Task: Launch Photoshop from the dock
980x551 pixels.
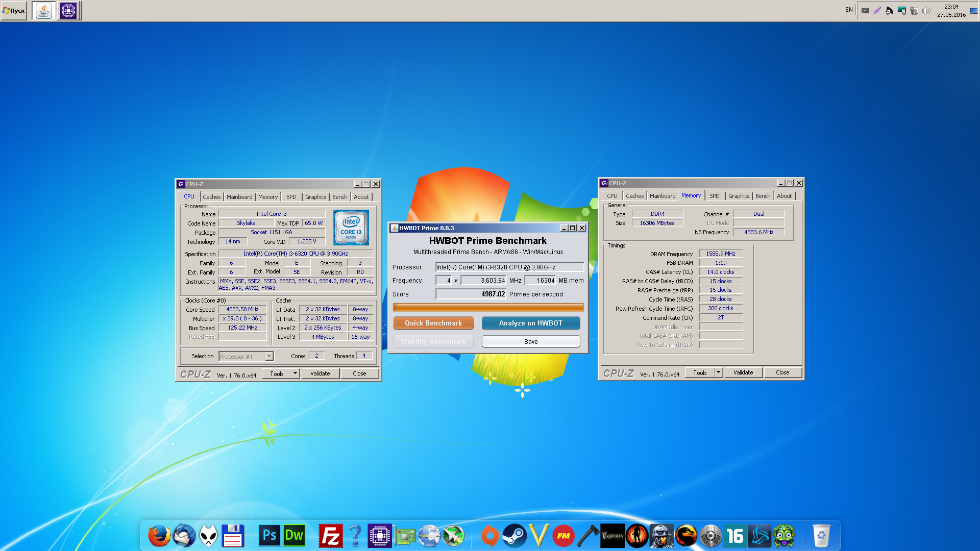Action: (269, 536)
